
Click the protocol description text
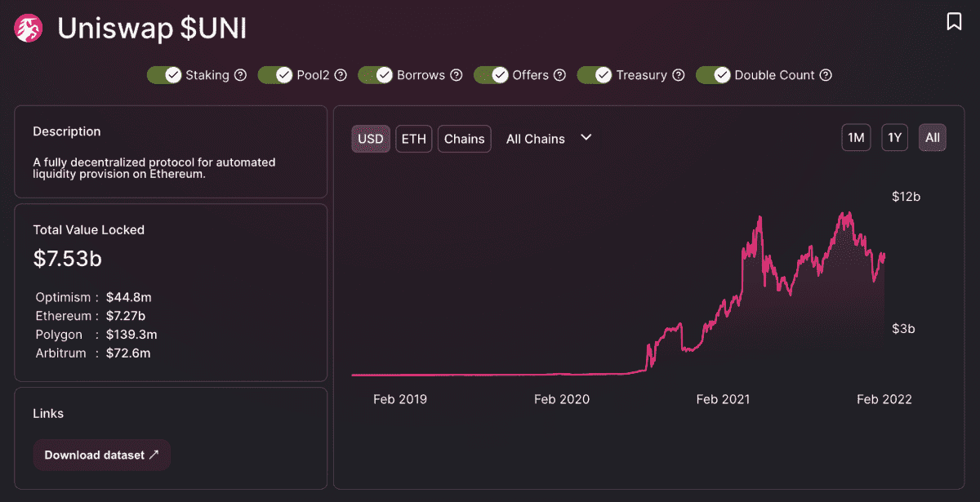click(154, 168)
